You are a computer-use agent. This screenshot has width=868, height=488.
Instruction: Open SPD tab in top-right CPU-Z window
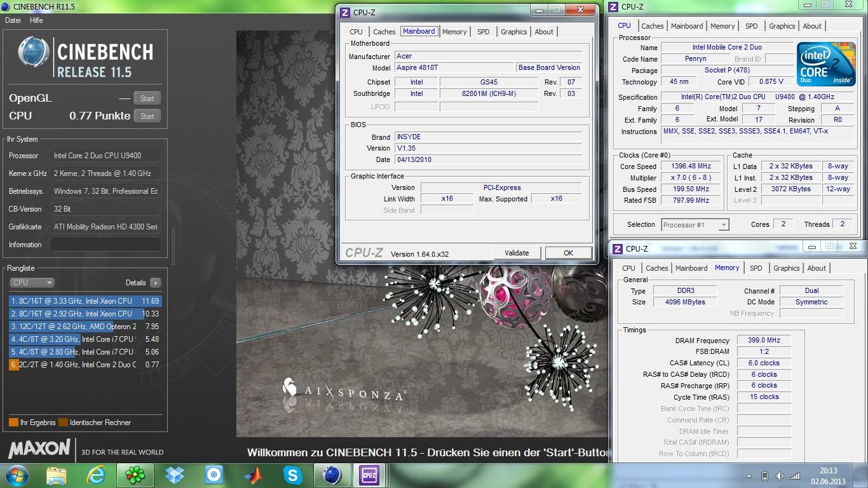click(752, 26)
